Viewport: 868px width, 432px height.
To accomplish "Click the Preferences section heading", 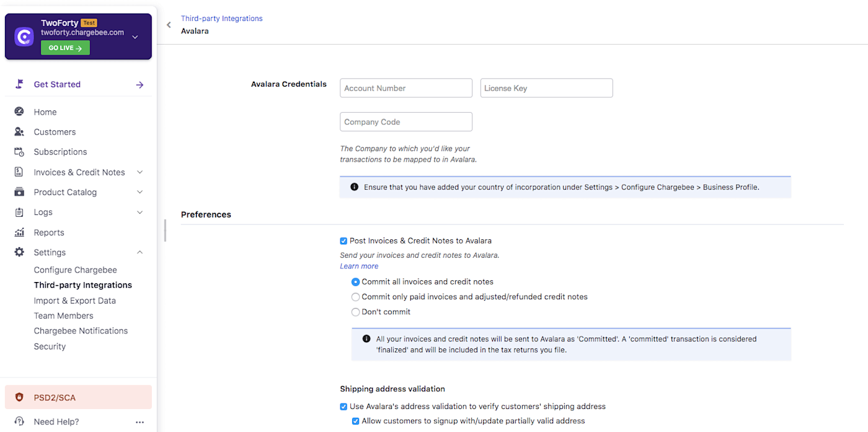I will click(x=206, y=214).
